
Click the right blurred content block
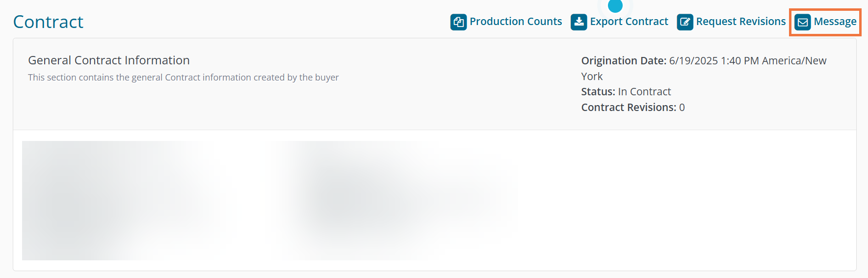click(x=393, y=200)
